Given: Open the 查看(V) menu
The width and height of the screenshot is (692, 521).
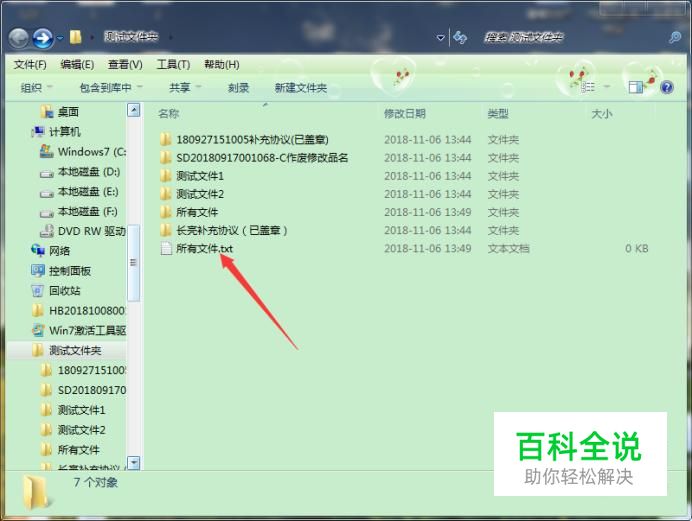Looking at the screenshot, I should click(125, 65).
